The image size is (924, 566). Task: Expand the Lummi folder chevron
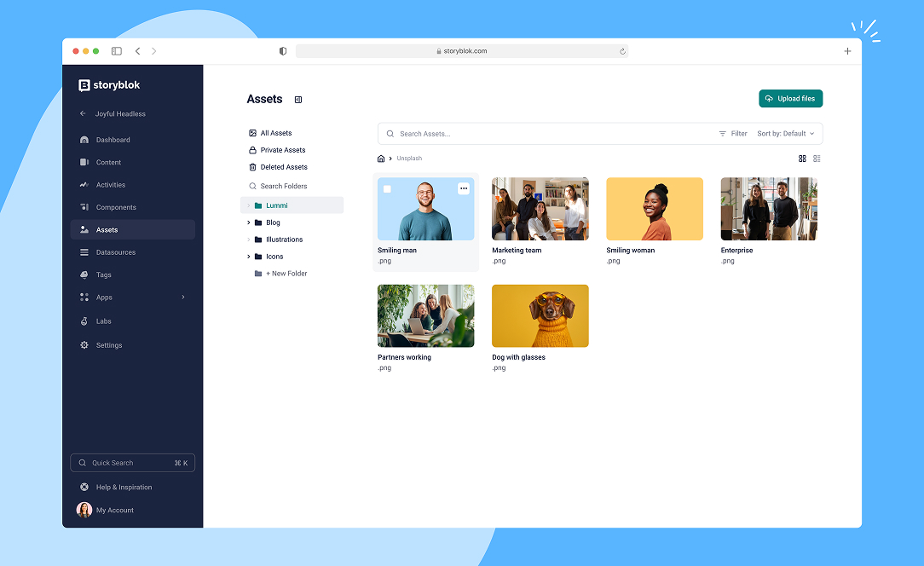tap(248, 205)
